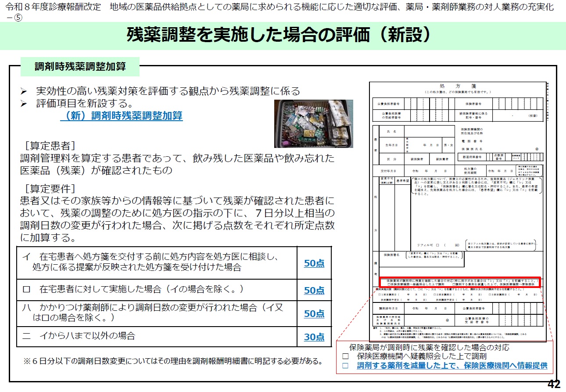Click the second arrow bullet before 評価項目
This screenshot has height=392, width=566.
point(25,104)
